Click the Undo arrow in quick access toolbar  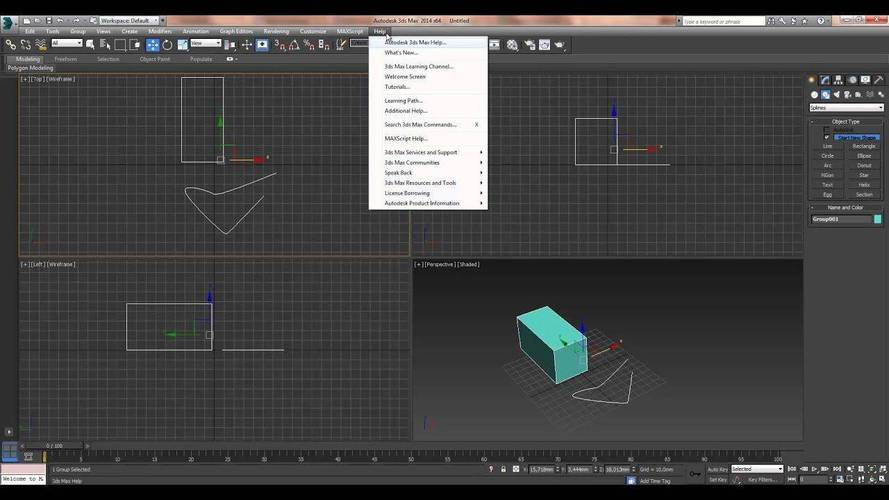click(60, 20)
